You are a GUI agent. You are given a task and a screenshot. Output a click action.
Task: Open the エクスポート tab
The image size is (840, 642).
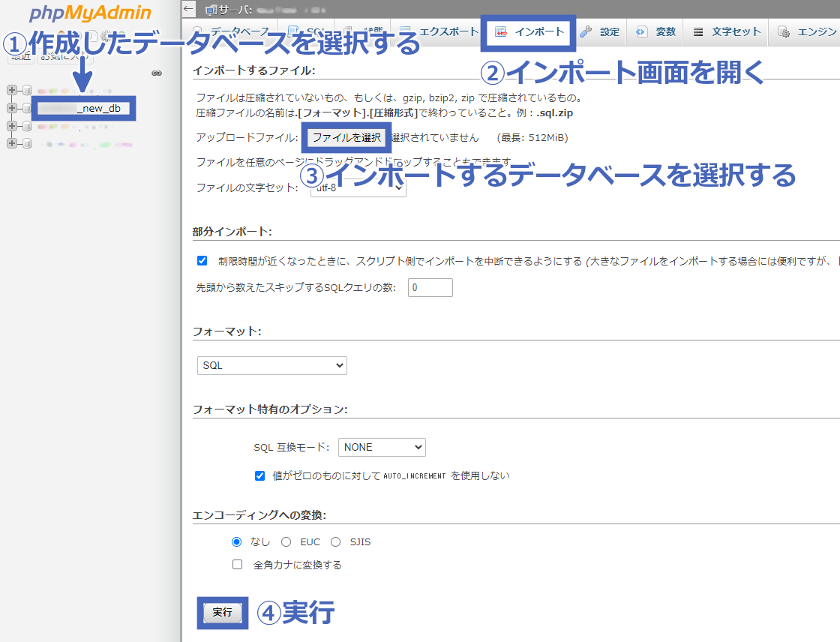[x=439, y=31]
